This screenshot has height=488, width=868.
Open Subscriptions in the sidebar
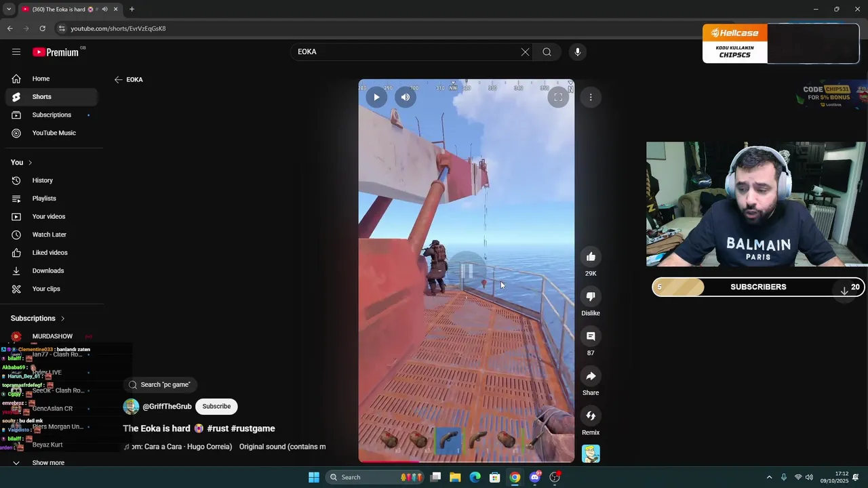[52, 115]
